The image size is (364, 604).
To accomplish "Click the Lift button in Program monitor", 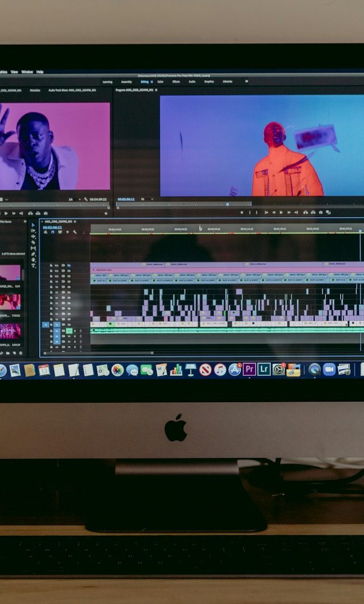I will click(305, 213).
